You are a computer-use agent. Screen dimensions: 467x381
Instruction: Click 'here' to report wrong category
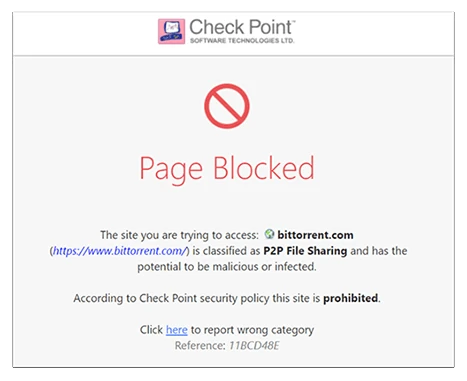pos(177,330)
